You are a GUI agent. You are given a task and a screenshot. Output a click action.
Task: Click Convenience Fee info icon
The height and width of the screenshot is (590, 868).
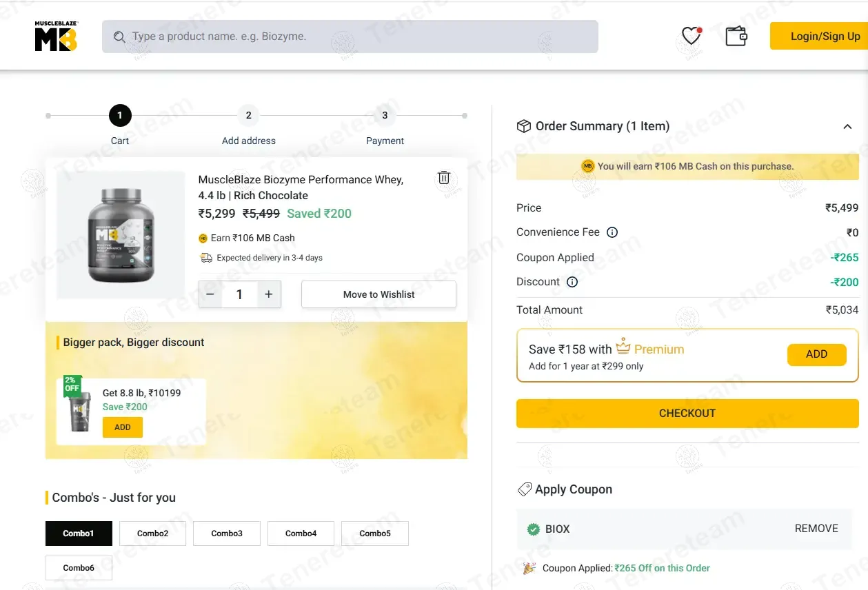pyautogui.click(x=612, y=232)
